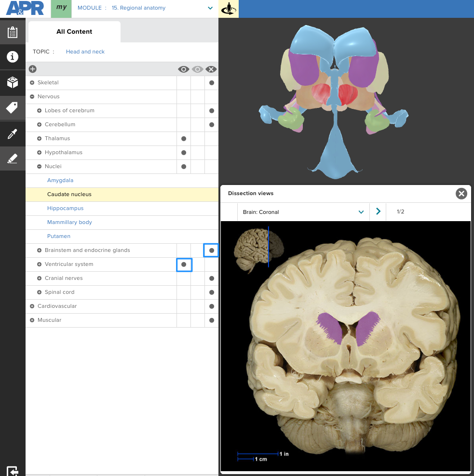The image size is (474, 476).
Task: Click the body orientation figure icon
Action: 229,9
